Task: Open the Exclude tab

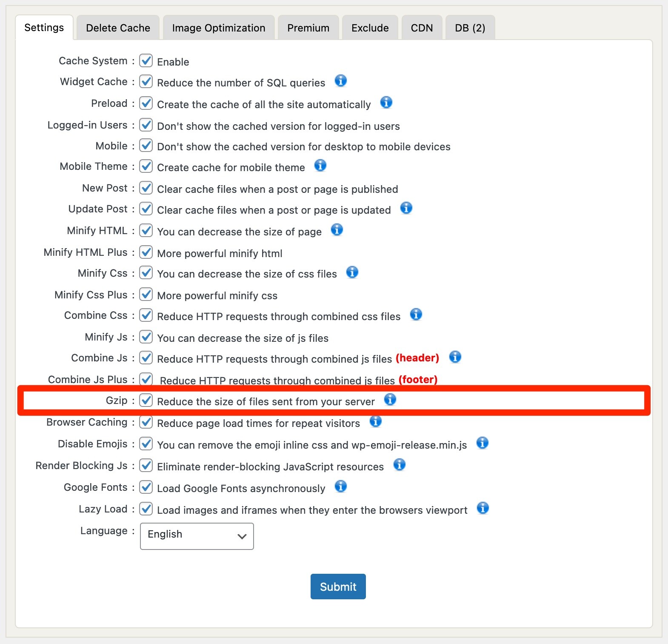Action: 370,28
